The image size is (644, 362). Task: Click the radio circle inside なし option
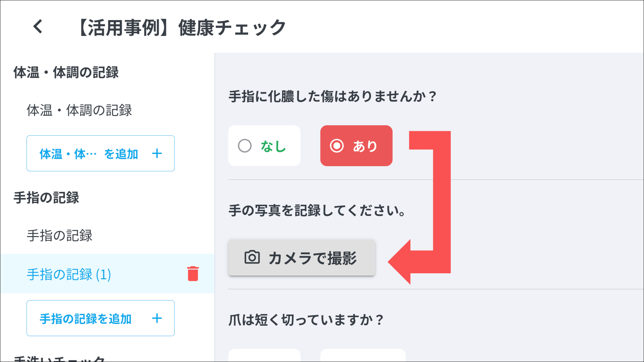click(245, 146)
